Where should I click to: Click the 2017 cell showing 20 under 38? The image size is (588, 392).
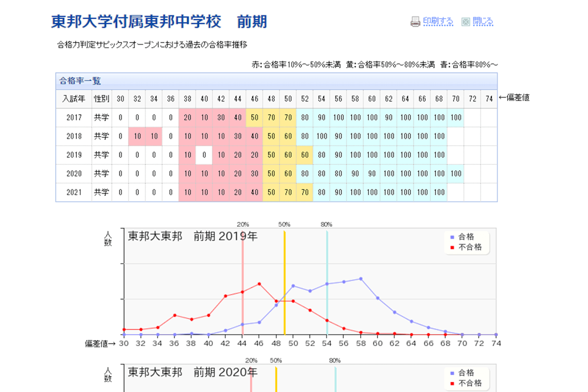[187, 118]
